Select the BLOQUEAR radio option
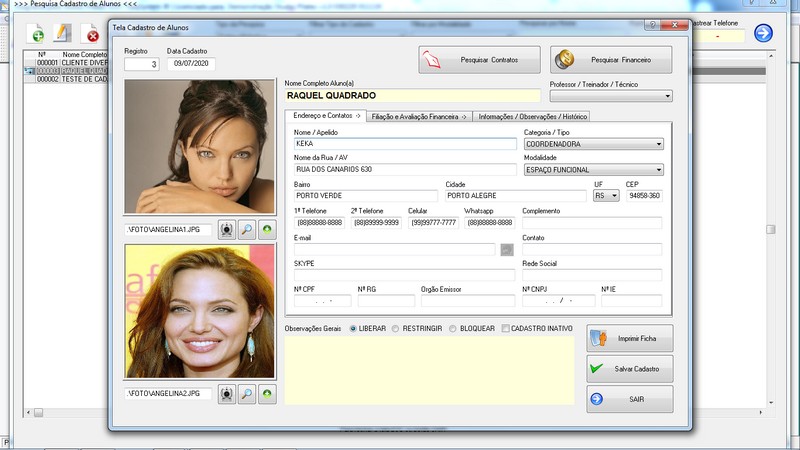The width and height of the screenshot is (800, 450). pyautogui.click(x=453, y=328)
